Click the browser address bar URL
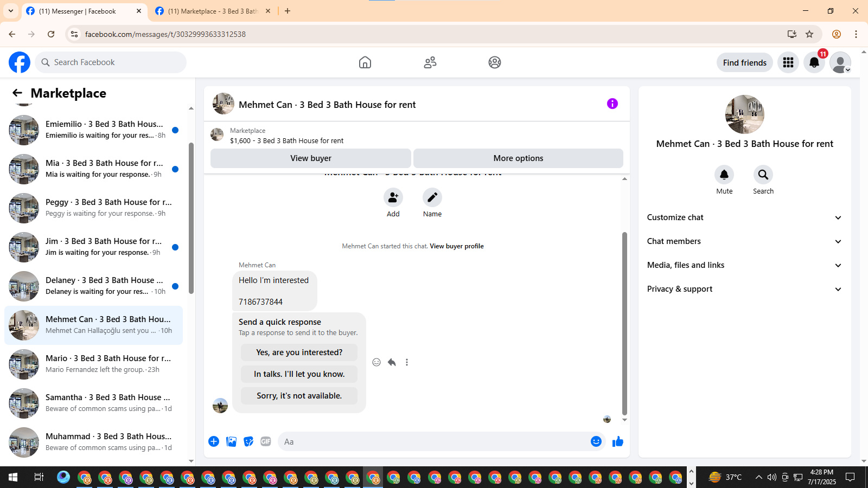This screenshot has width=868, height=488. 165,34
